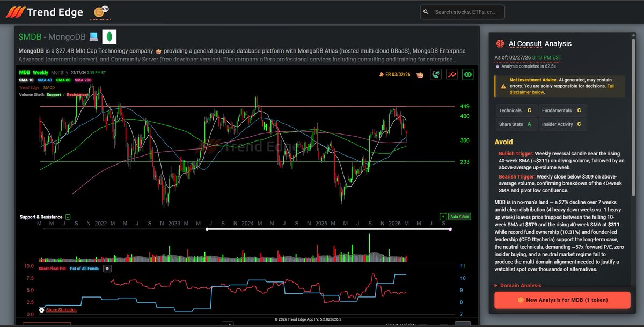Open the token coin balance icon

point(100,11)
